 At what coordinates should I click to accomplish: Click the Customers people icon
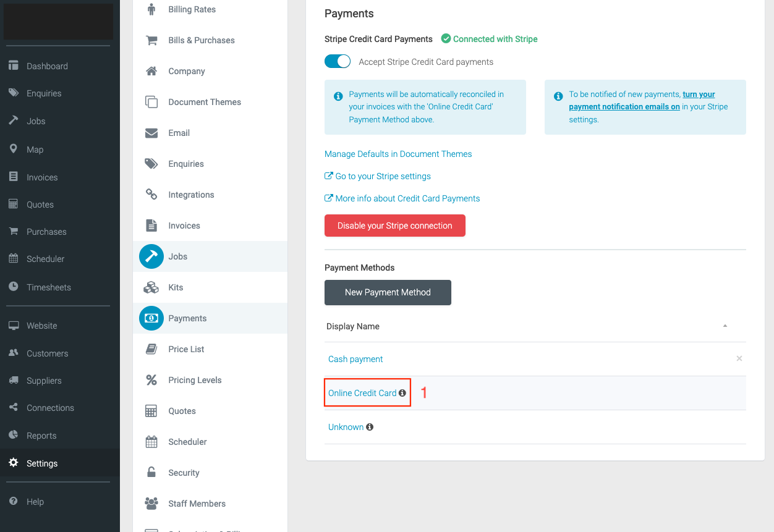coord(14,353)
